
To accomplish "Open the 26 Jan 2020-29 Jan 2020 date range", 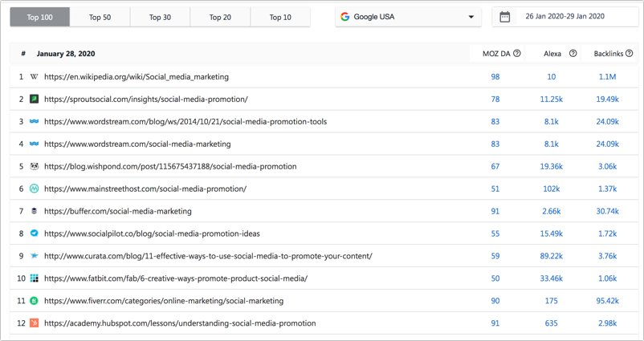I will (x=564, y=16).
